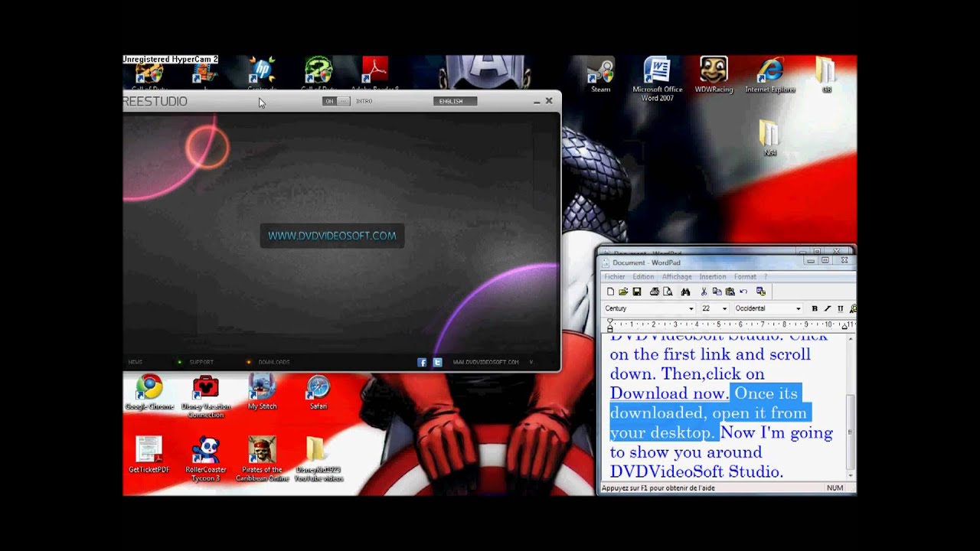Click the WDWRacing desktop icon
The height and width of the screenshot is (551, 980).
click(714, 76)
